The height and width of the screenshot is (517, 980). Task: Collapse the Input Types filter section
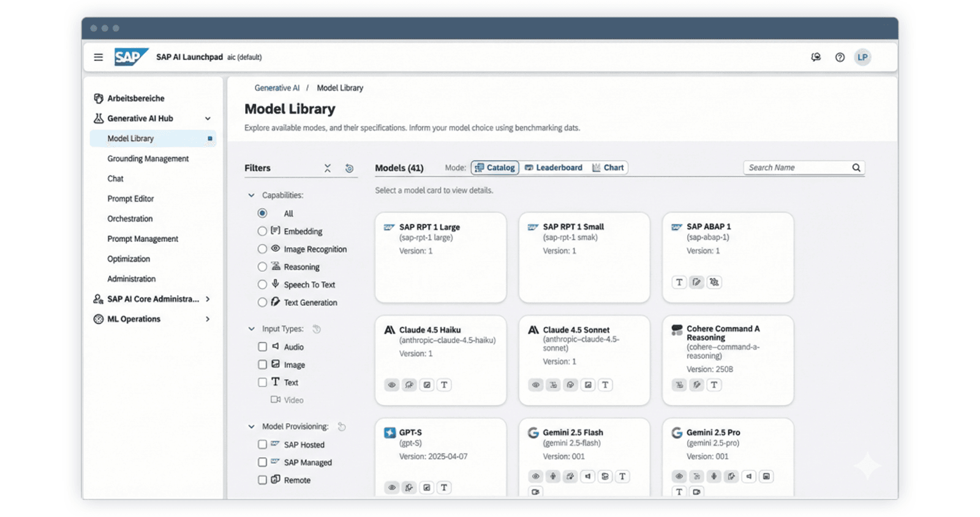251,329
